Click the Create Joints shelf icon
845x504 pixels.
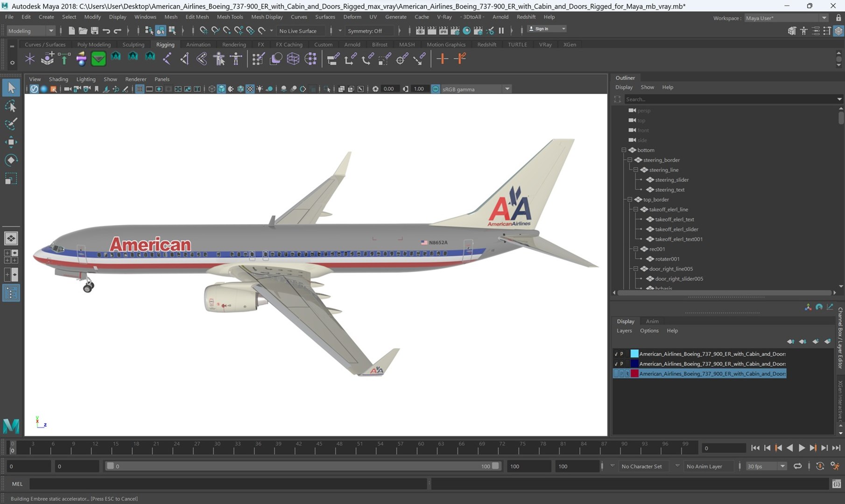(167, 59)
